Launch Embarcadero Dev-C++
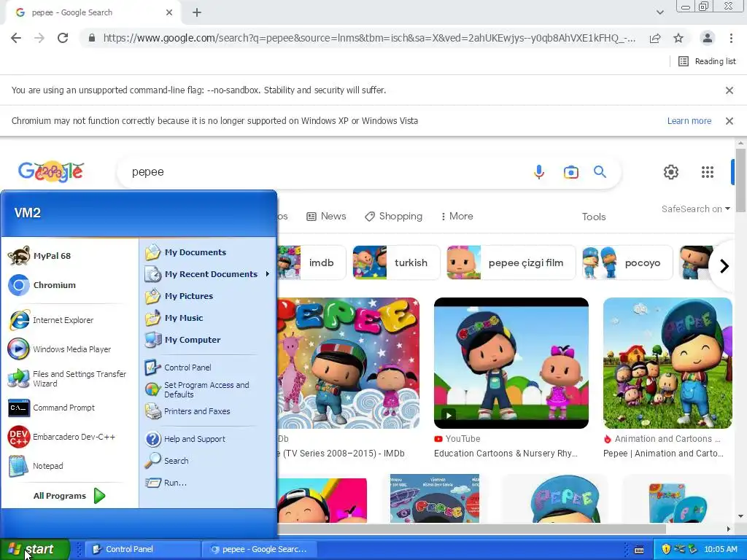Screen dimensions: 747x560 coord(62,437)
